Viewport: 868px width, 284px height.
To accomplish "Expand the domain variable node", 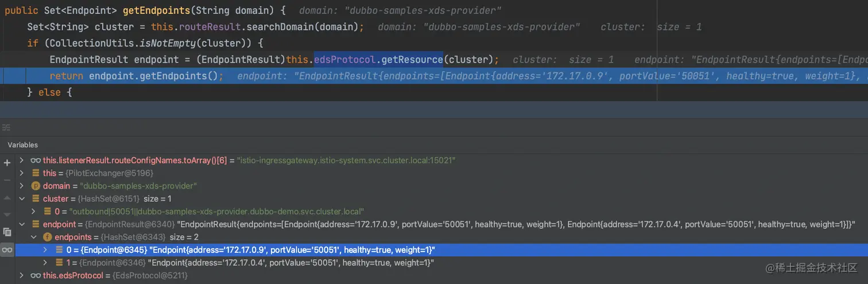I will click(x=22, y=186).
